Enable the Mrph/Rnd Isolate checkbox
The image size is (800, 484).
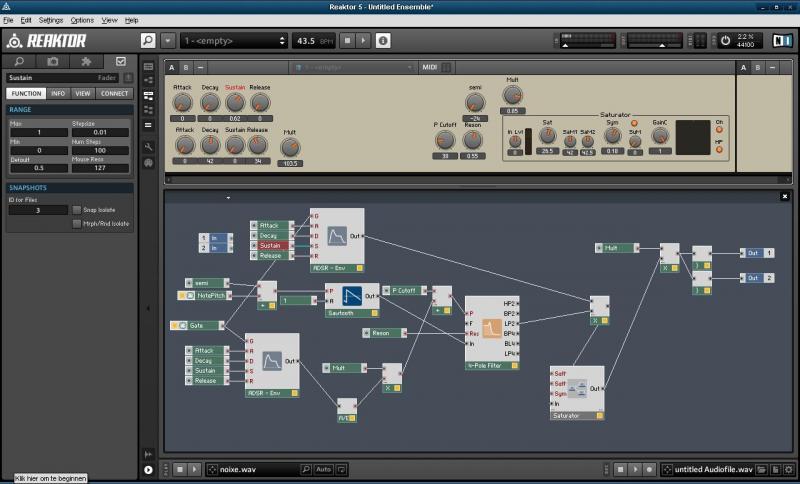(77, 223)
